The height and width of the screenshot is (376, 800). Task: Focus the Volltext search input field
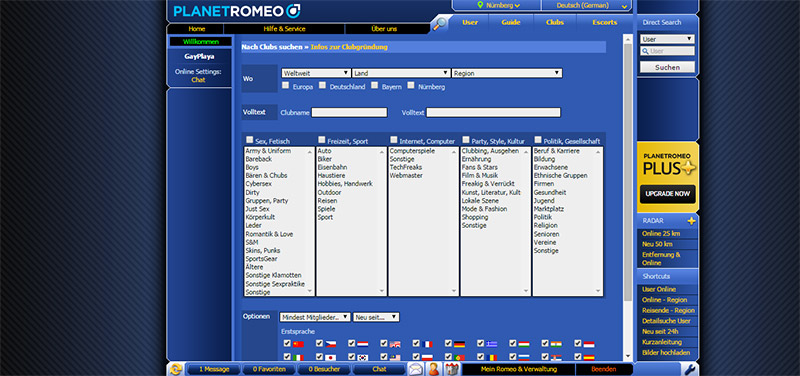[493, 112]
